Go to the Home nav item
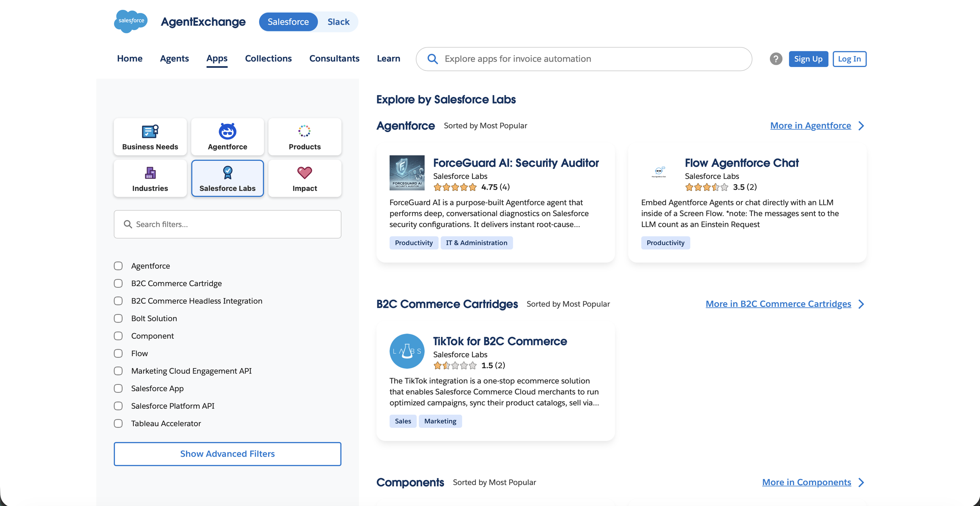This screenshot has height=506, width=980. (130, 58)
